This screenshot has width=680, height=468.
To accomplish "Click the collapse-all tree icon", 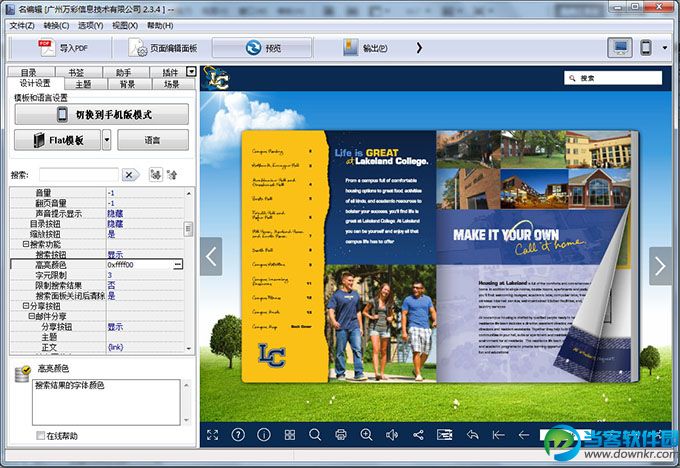I will pyautogui.click(x=172, y=175).
